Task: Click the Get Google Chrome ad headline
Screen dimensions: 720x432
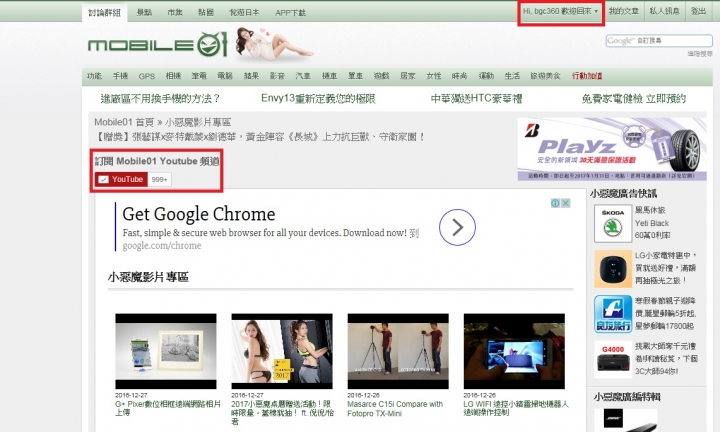Action: (x=199, y=214)
